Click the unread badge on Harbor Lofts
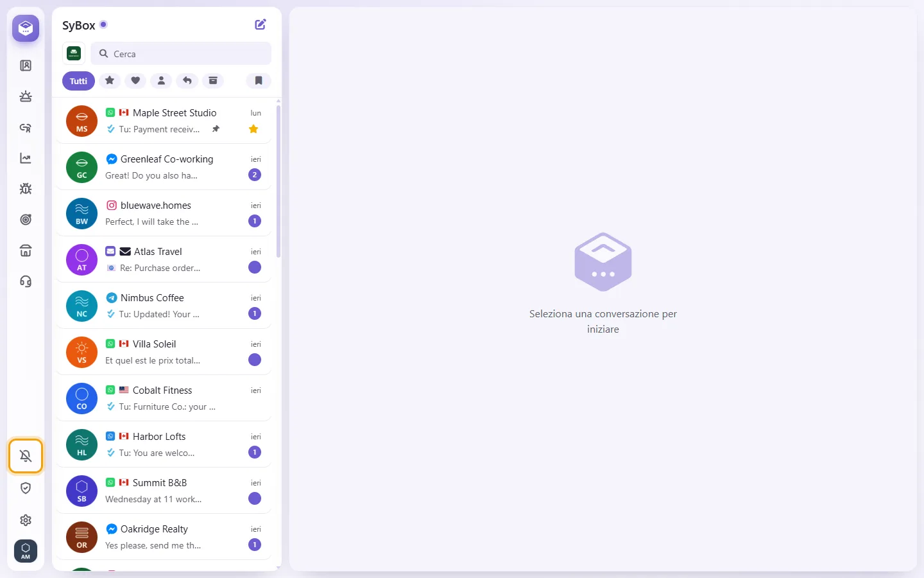Viewport: 924px width, 578px height. point(255,452)
